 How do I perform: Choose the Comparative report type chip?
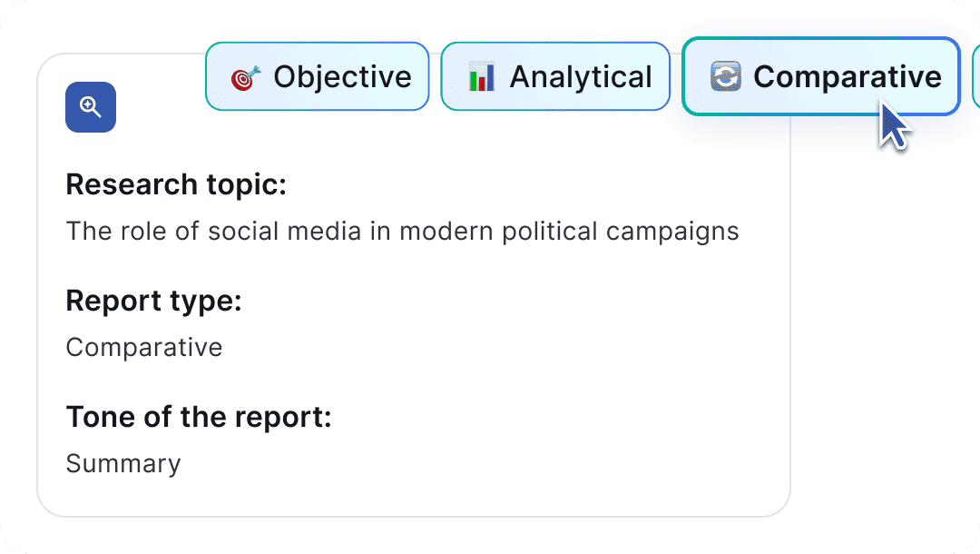(x=820, y=76)
